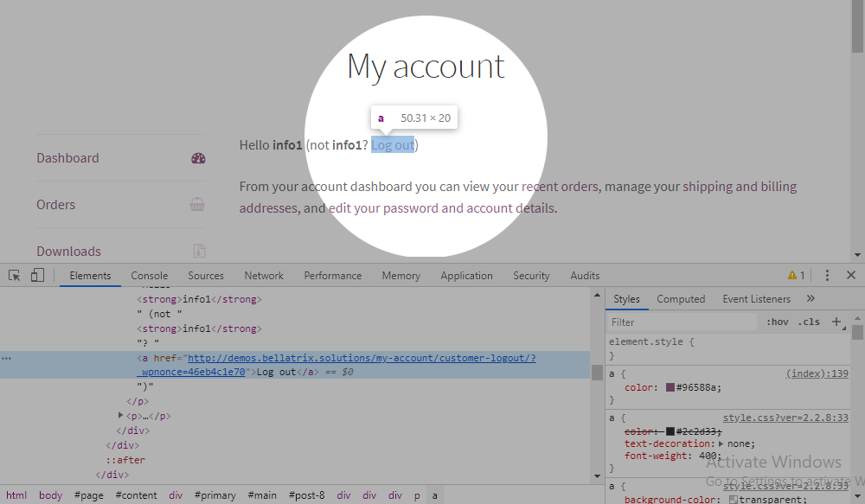The image size is (865, 504).
Task: Click the Elements panel scroll up arrow
Action: click(x=596, y=296)
